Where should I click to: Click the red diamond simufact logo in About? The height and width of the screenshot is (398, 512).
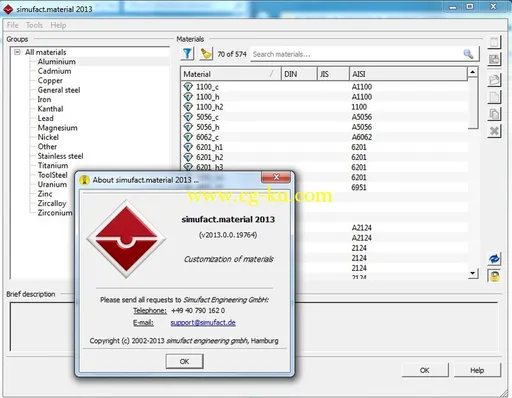coord(126,239)
